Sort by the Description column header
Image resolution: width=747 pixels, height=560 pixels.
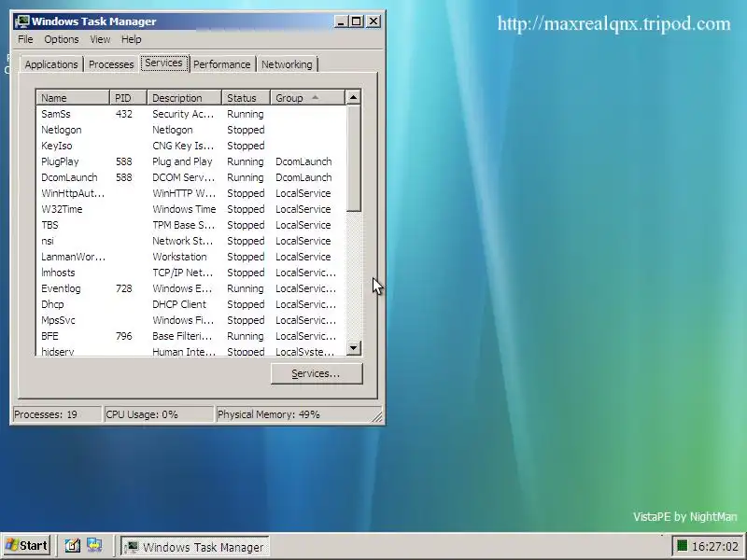coord(184,98)
